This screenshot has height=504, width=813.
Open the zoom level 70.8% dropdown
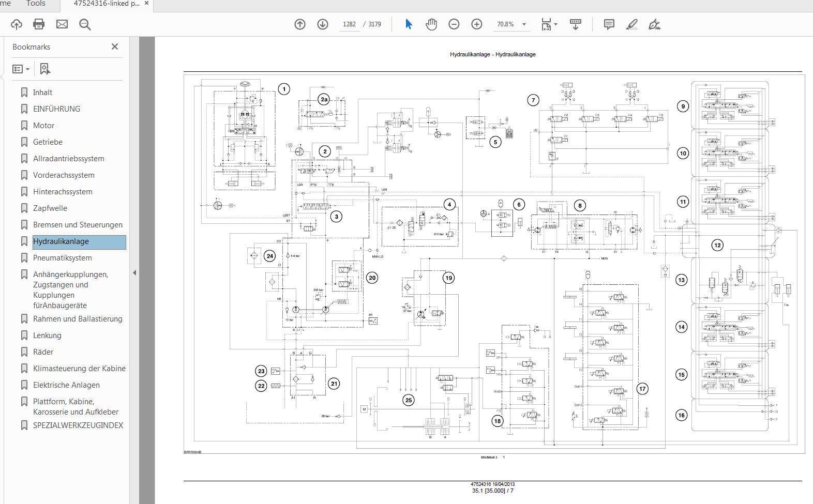[524, 24]
